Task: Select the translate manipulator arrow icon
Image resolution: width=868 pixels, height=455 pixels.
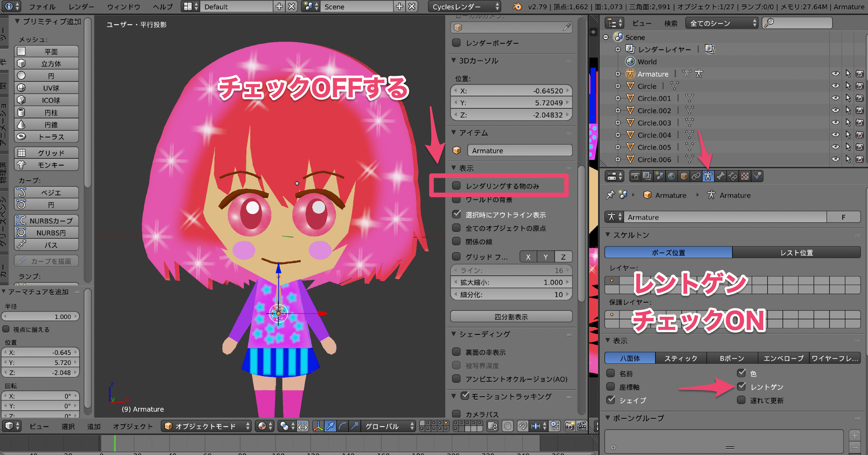Action: click(x=330, y=426)
